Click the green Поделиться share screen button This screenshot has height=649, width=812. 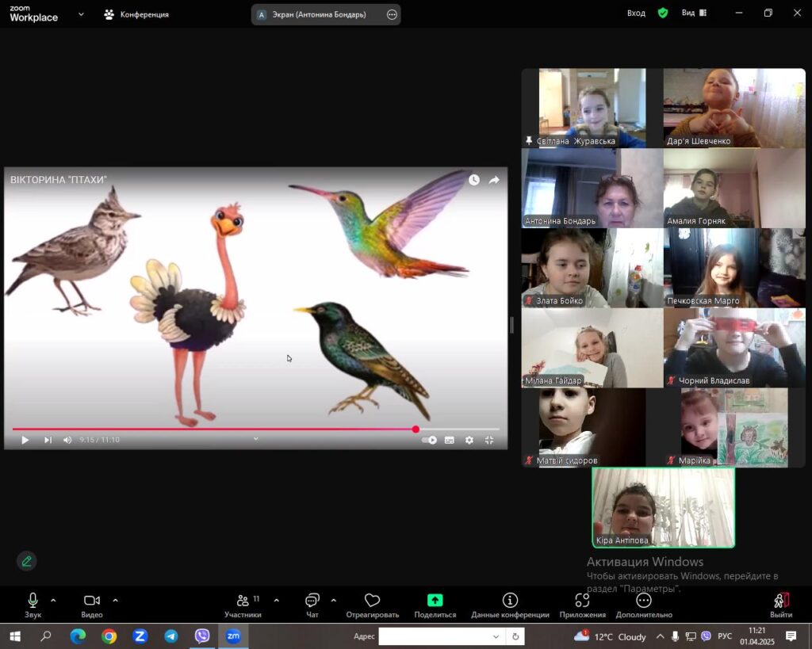[x=435, y=605]
